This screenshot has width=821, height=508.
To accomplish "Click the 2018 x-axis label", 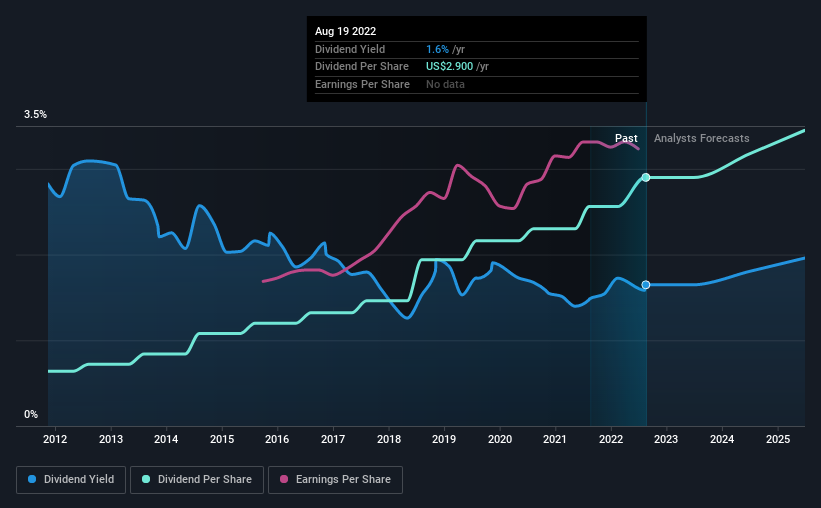I will click(389, 439).
